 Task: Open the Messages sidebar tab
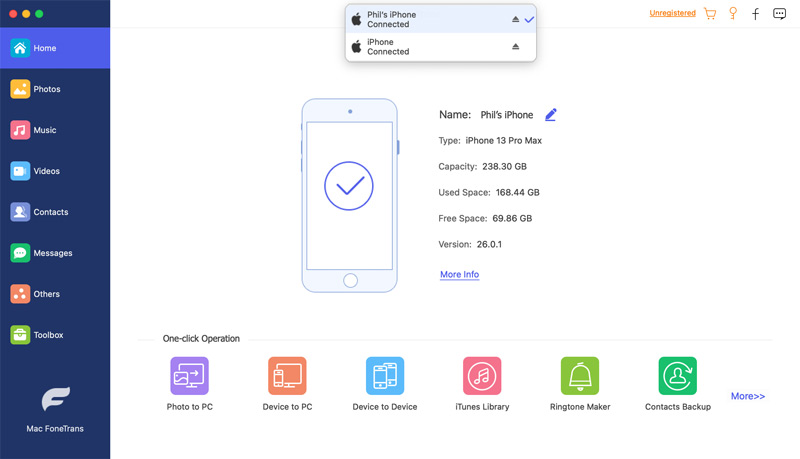tap(52, 253)
